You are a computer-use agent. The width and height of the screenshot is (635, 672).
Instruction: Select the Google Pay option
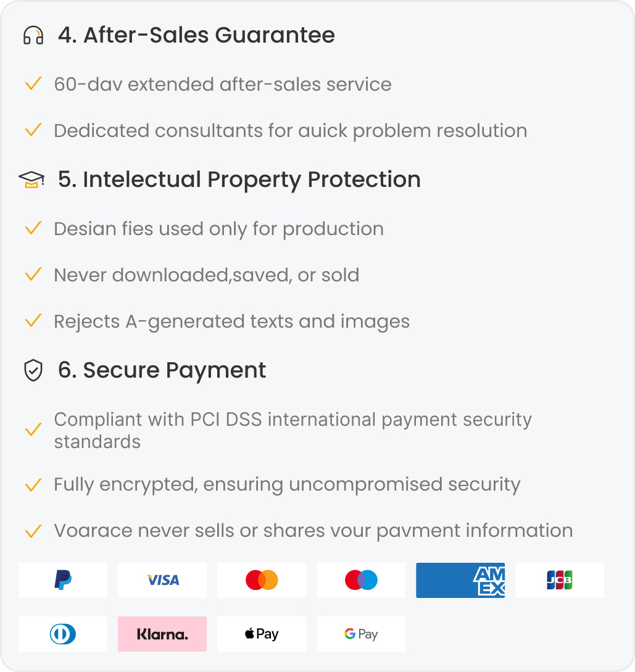[x=361, y=634]
